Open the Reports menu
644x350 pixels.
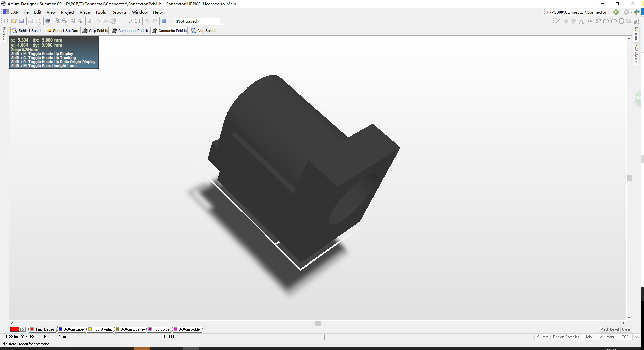[119, 12]
